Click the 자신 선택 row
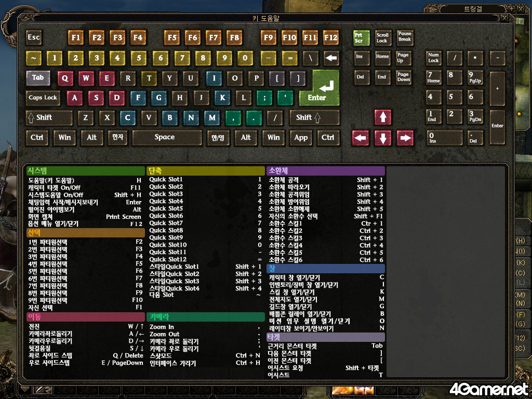 pos(86,308)
